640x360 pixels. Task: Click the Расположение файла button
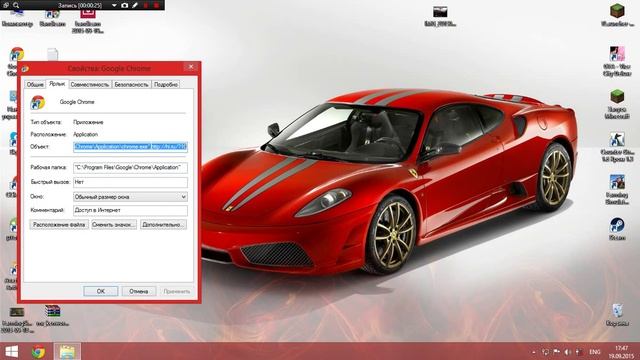point(59,224)
